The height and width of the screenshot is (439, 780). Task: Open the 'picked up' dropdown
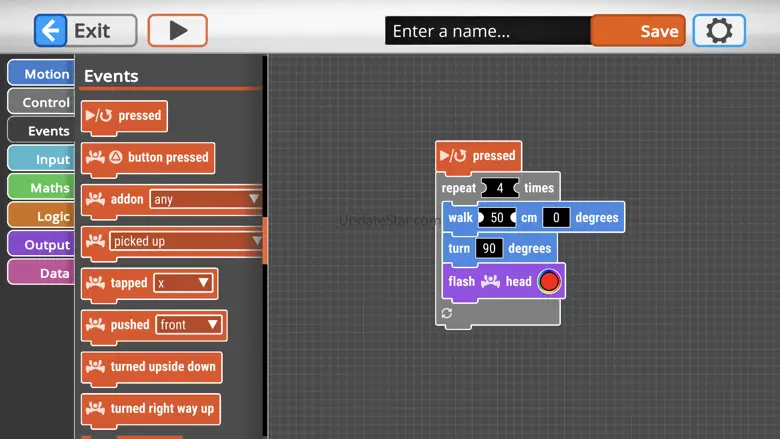186,241
